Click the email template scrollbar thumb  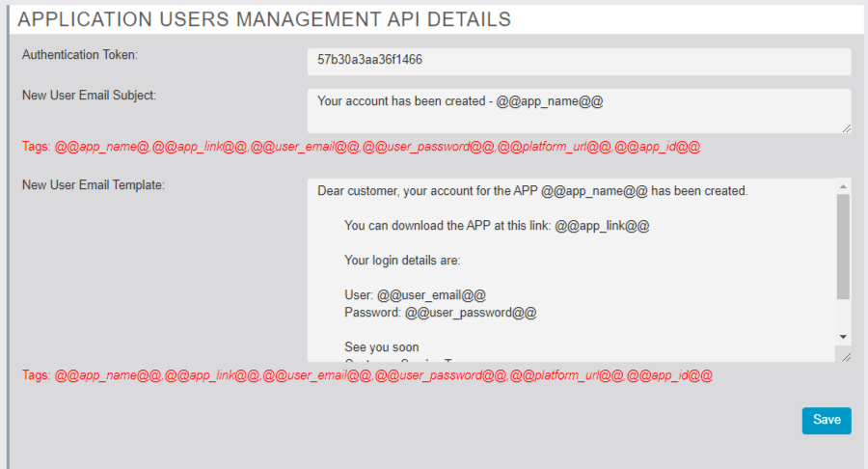844,246
